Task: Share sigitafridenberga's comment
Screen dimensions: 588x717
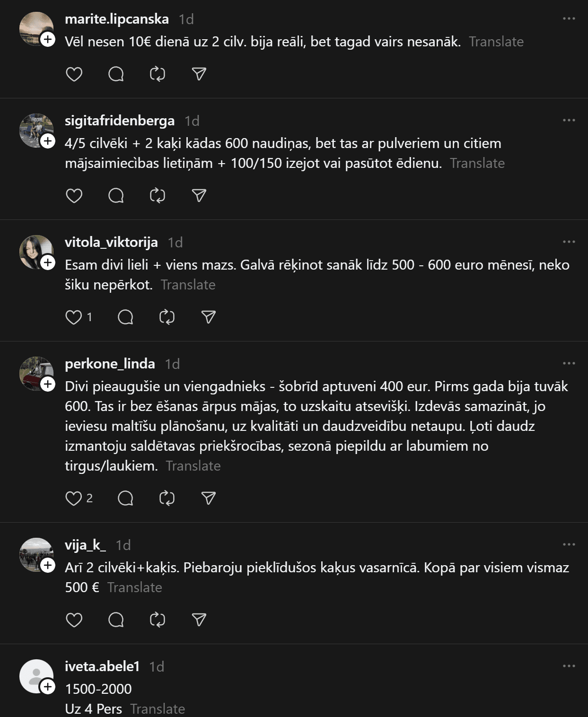Action: click(199, 196)
